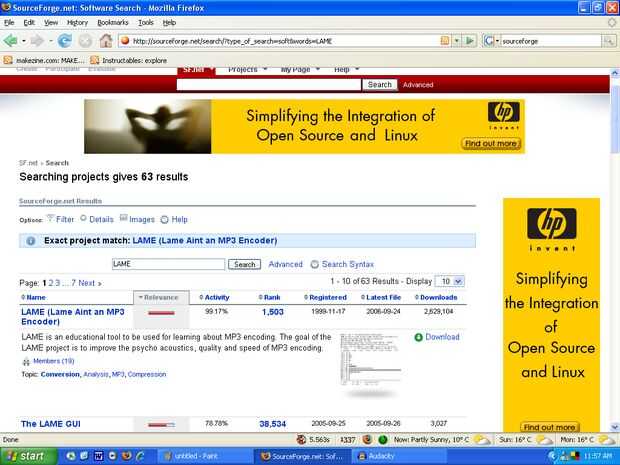Click the Firefox icon in the status bar
The height and width of the screenshot is (465, 620).
pos(367,439)
